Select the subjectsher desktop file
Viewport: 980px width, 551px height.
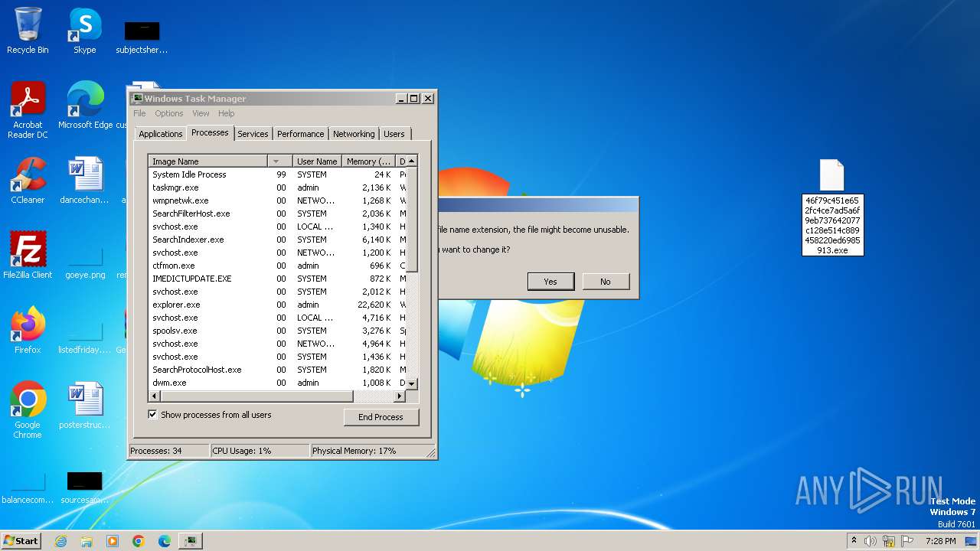pos(142,37)
